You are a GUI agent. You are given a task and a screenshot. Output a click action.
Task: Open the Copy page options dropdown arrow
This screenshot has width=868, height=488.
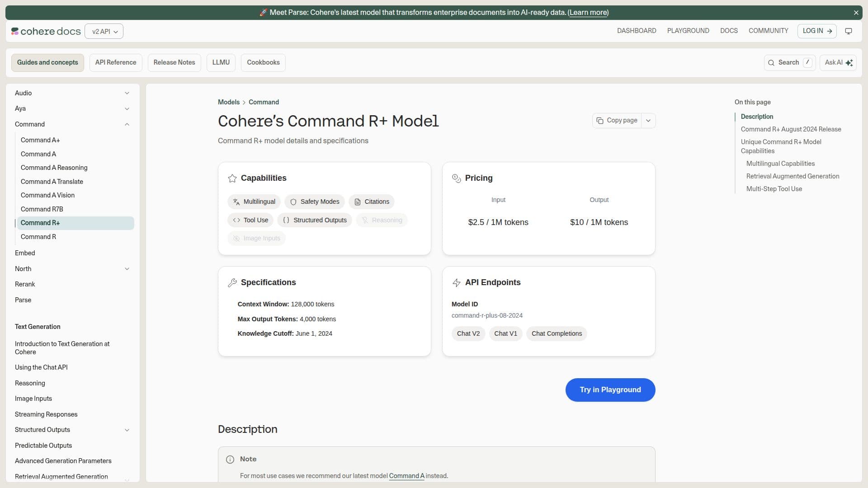click(648, 121)
